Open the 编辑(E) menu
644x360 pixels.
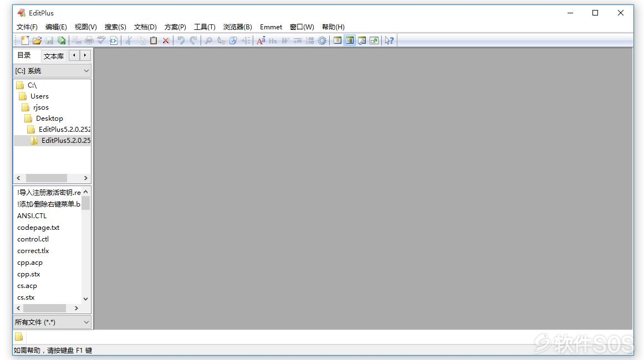click(56, 27)
